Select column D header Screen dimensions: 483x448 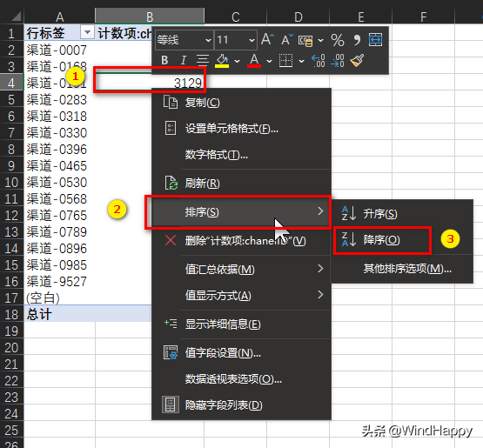299,17
